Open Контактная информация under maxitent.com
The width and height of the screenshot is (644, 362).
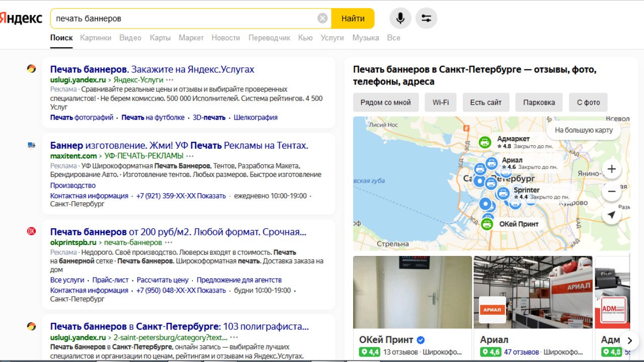(x=89, y=196)
